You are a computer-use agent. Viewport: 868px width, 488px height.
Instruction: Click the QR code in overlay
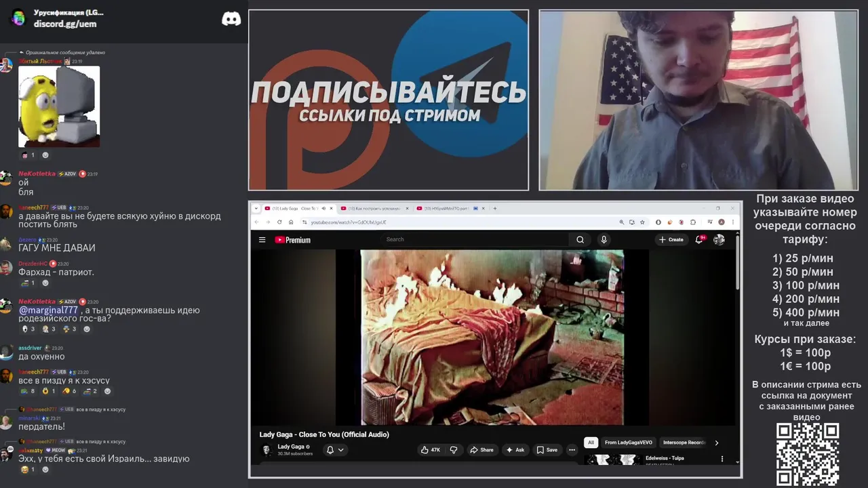(x=808, y=454)
